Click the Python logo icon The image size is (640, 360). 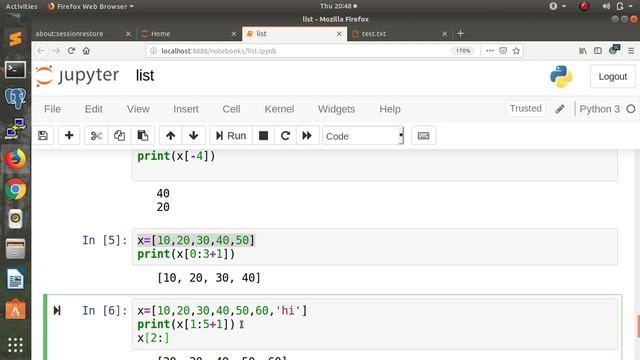[x=561, y=76]
